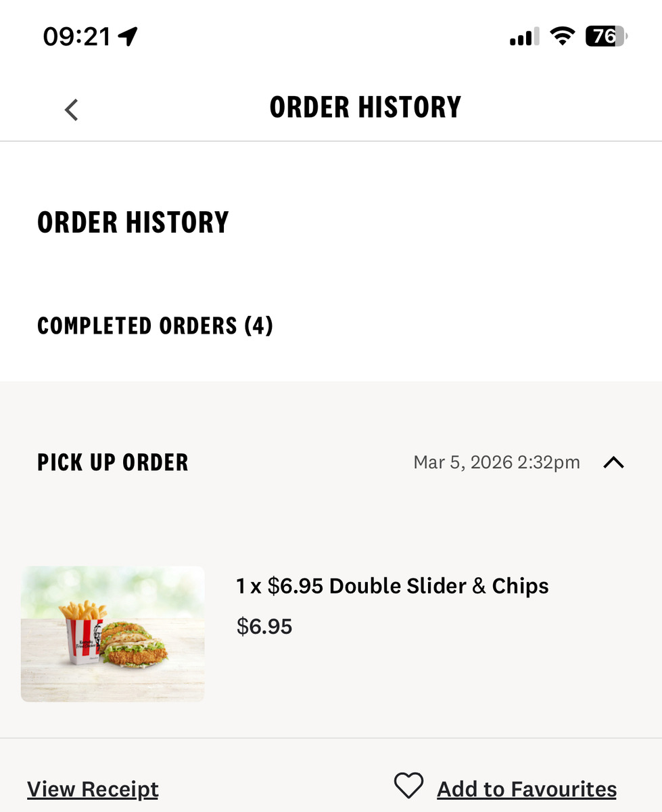The height and width of the screenshot is (812, 662).
Task: Tap the Mar 5, 2026 2:32pm timestamp
Action: (496, 463)
